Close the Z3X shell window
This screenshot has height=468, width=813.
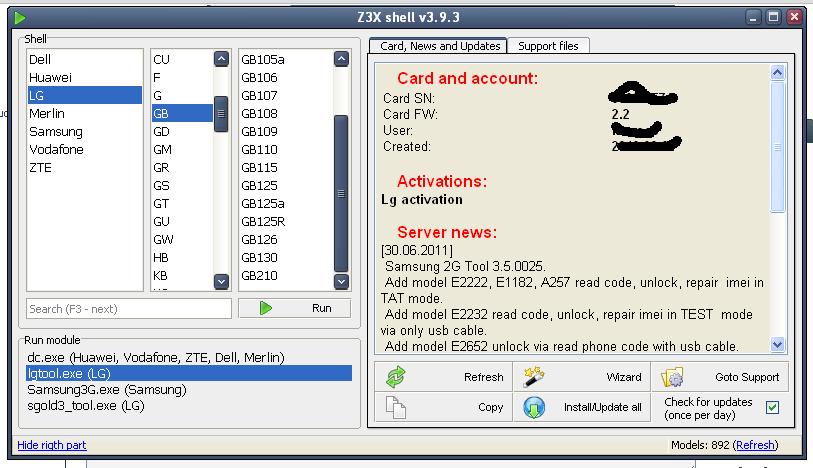pyautogui.click(x=794, y=17)
